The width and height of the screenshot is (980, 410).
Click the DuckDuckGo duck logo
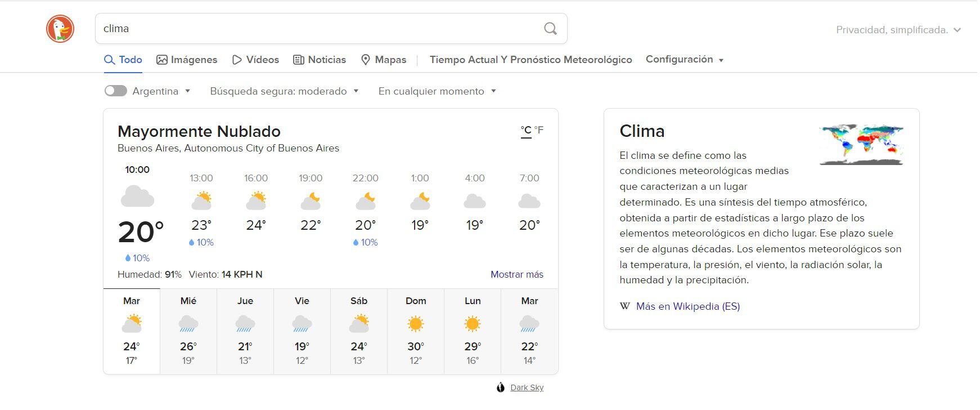(x=60, y=29)
